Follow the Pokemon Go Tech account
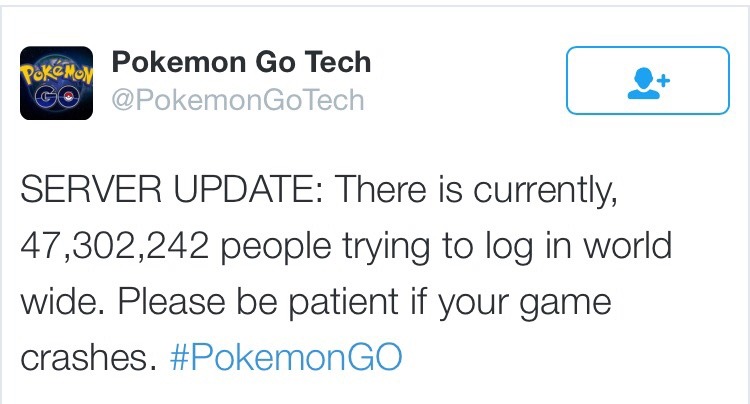The width and height of the screenshot is (750, 404). 649,80
